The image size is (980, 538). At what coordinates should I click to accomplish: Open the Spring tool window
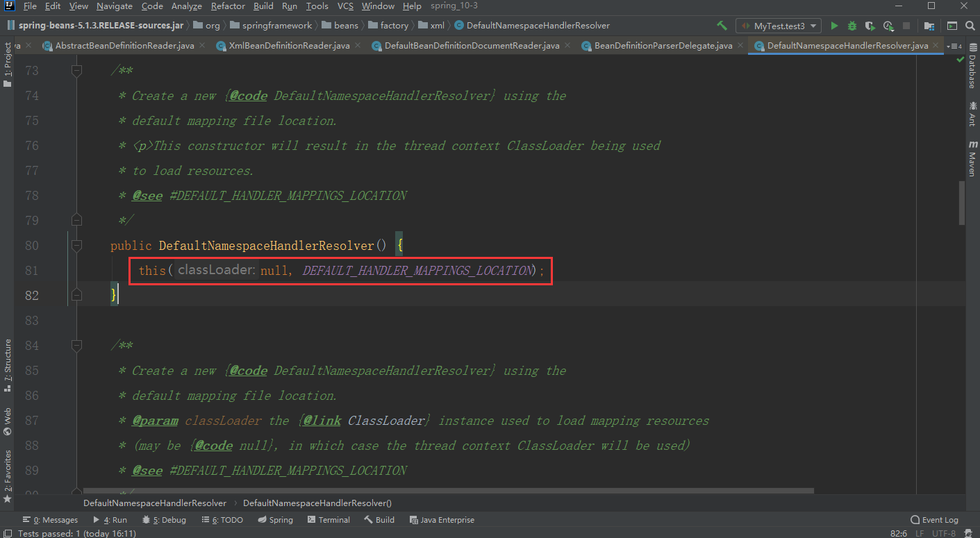pyautogui.click(x=275, y=520)
